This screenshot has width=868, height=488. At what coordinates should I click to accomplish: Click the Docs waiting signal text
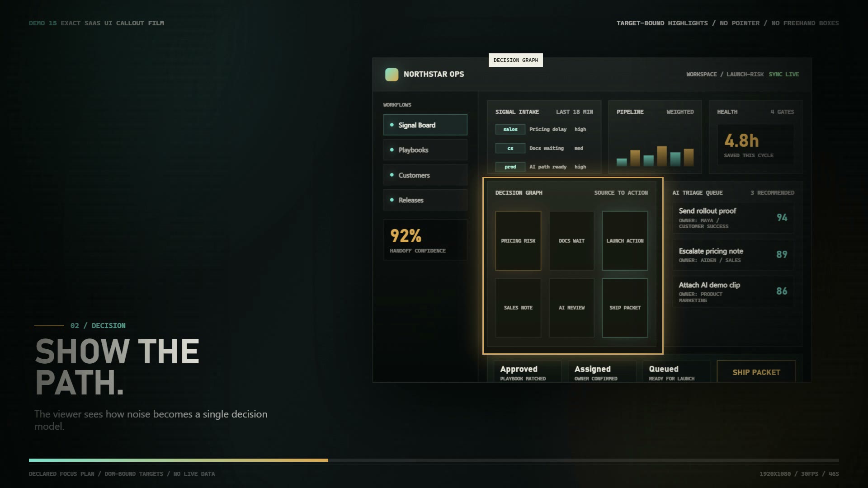[547, 148]
